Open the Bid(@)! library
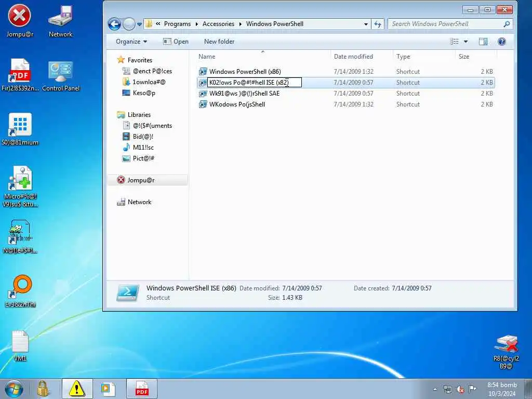532x399 pixels. coord(143,137)
